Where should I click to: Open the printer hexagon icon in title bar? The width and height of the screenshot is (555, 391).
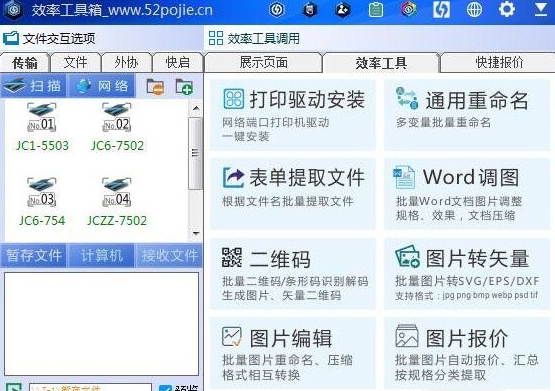point(310,10)
